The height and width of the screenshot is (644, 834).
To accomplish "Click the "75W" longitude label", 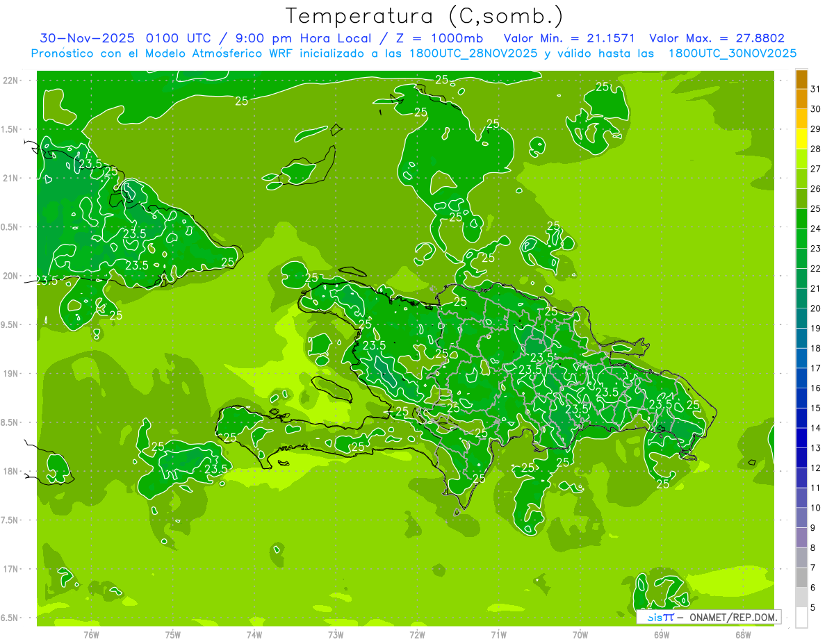I will (173, 636).
